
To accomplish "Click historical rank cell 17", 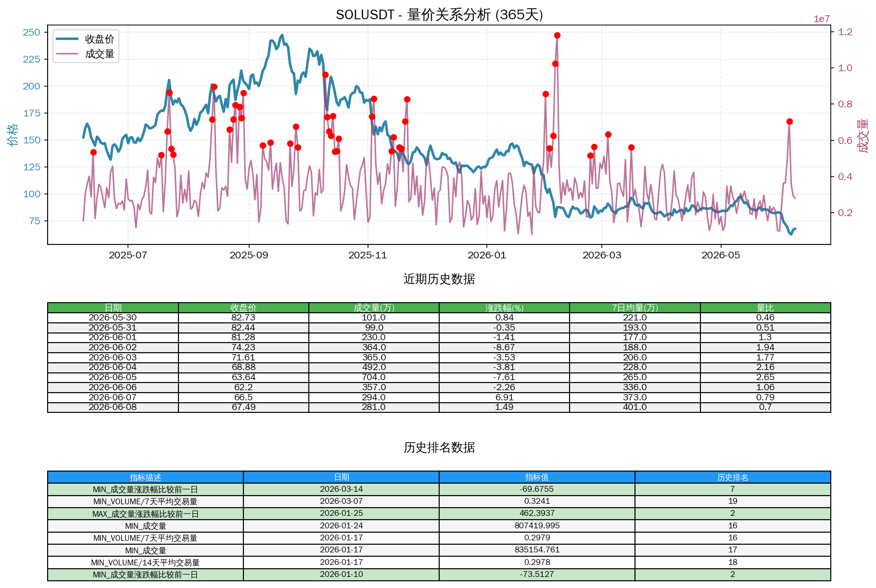I will 733,550.
